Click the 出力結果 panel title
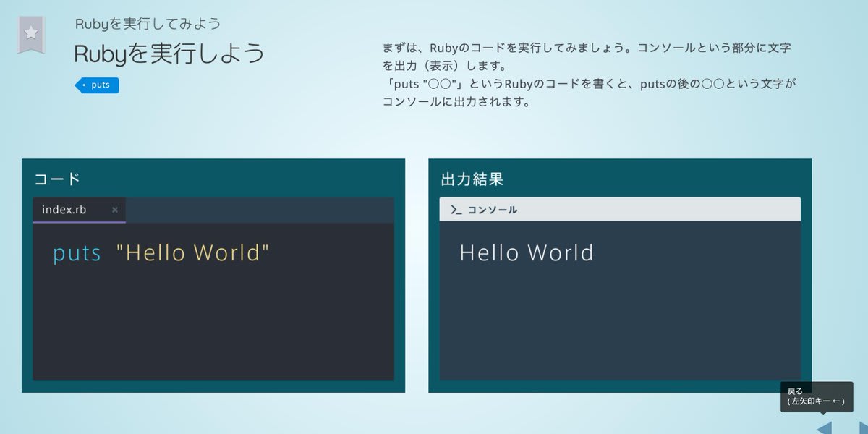 (472, 179)
